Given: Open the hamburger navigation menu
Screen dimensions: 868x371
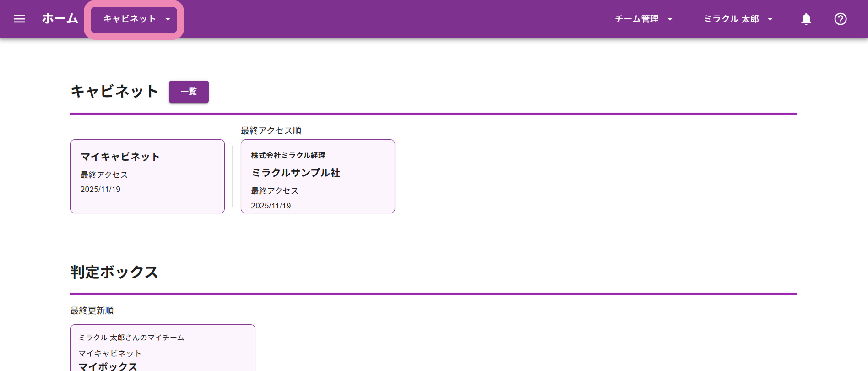Looking at the screenshot, I should 19,19.
